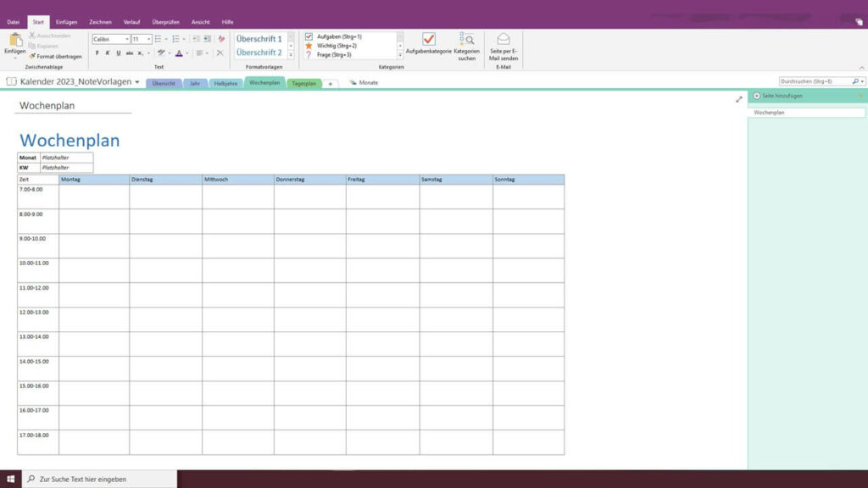The width and height of the screenshot is (868, 488).
Task: Open the font color picker
Action: pos(180,53)
